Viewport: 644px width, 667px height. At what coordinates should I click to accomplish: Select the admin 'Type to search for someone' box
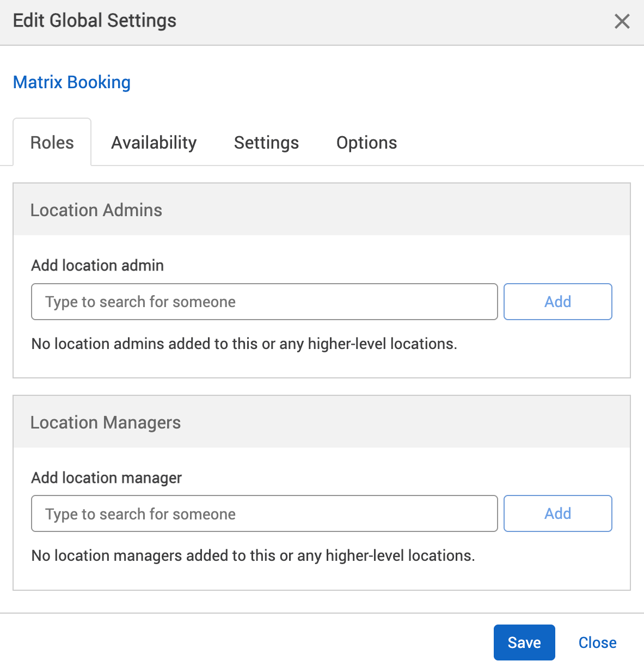tap(264, 302)
